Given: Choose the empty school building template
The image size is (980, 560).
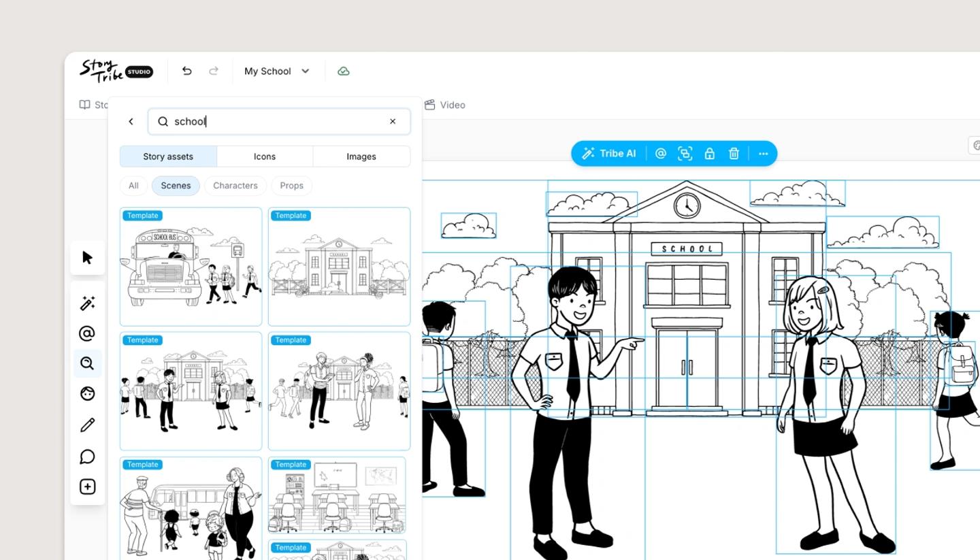Looking at the screenshot, I should 339,267.
